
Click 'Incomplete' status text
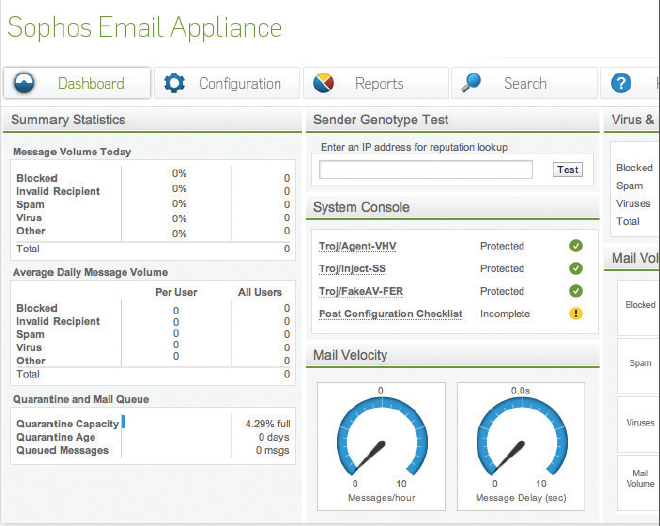click(x=505, y=314)
